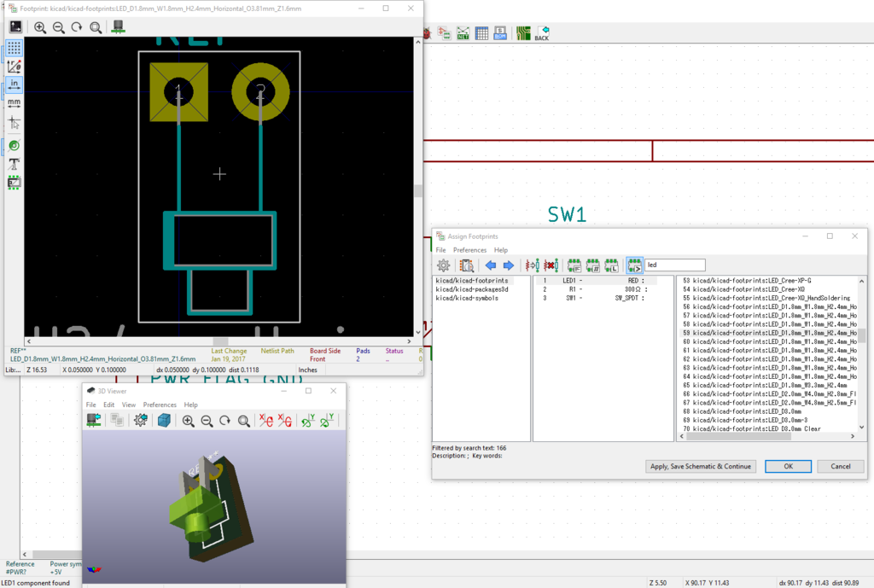Zoom out in the 3D Viewer
The height and width of the screenshot is (588, 874).
(x=207, y=421)
